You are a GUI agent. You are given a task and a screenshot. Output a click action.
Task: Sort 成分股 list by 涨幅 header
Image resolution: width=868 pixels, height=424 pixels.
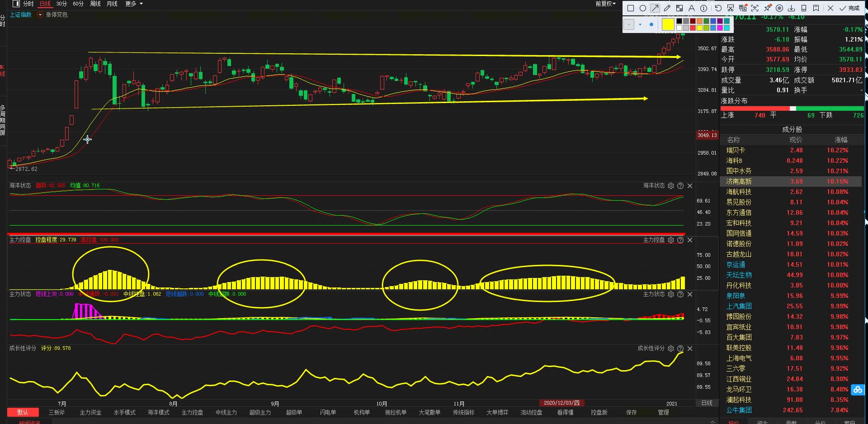841,140
